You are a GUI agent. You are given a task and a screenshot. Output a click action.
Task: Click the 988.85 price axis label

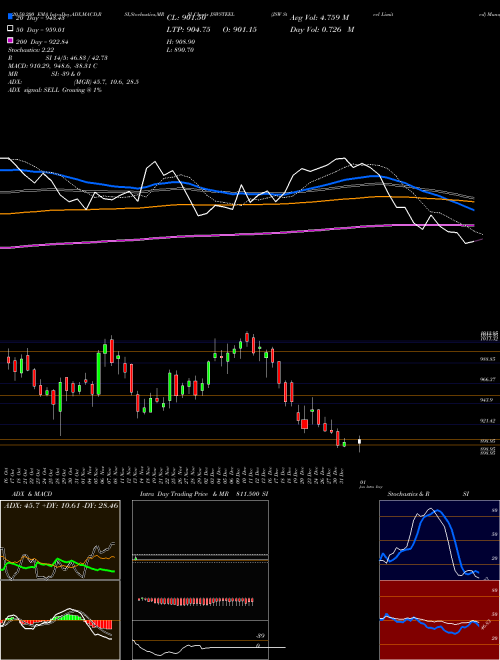point(488,359)
